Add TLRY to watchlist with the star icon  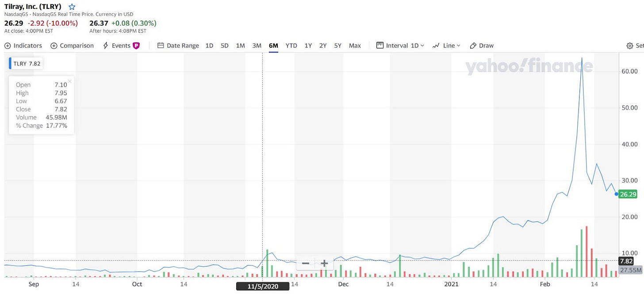72,7
